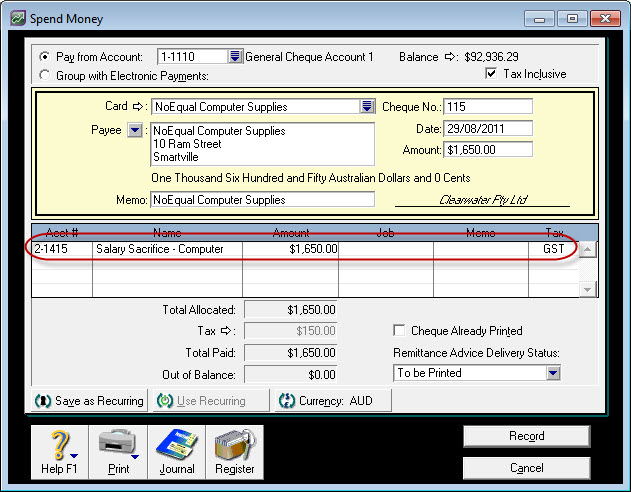Expand the Card selection list
This screenshot has width=631, height=492.
tap(367, 106)
